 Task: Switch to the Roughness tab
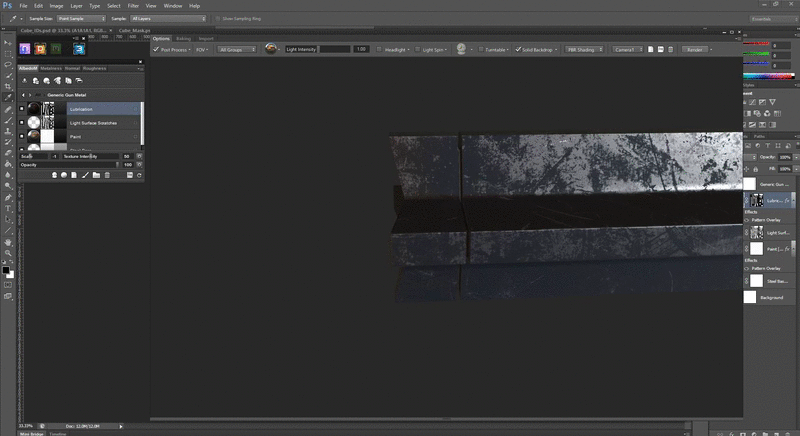tap(94, 68)
